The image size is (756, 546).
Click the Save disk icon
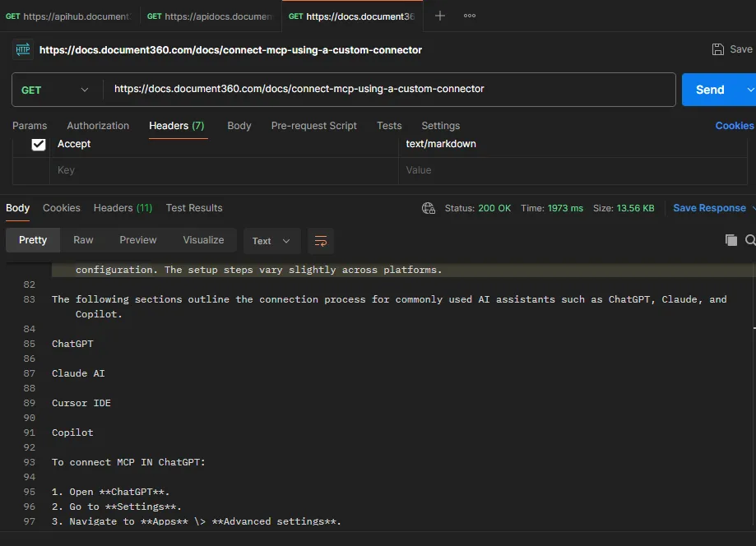[718, 49]
